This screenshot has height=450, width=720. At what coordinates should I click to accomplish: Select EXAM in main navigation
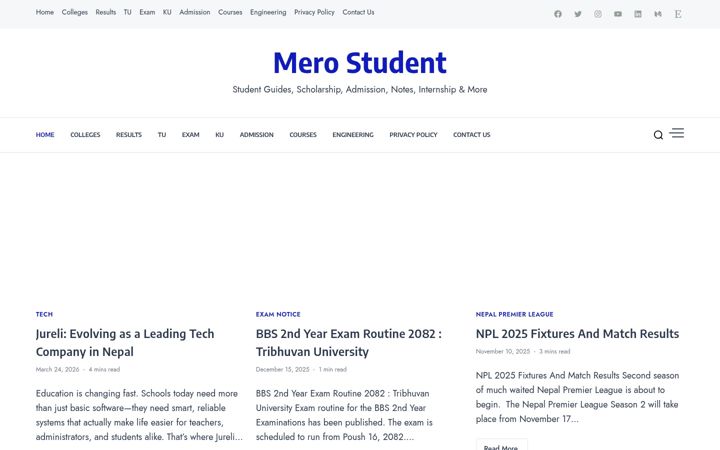(x=191, y=135)
